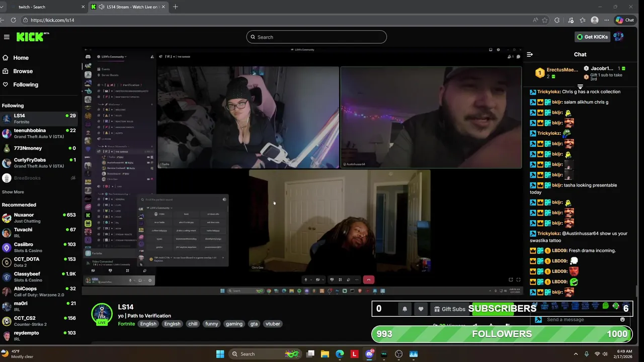Open reydempto recommended channel

coord(39,336)
